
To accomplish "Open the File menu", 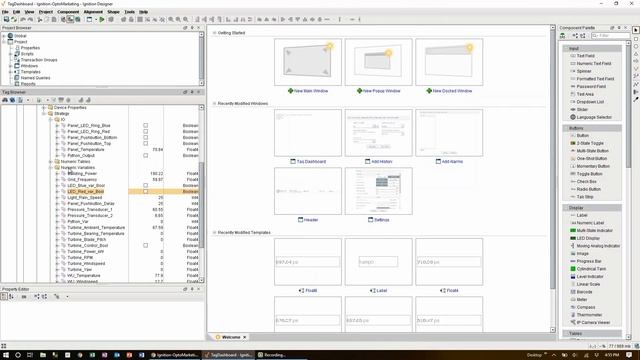I will pos(5,12).
